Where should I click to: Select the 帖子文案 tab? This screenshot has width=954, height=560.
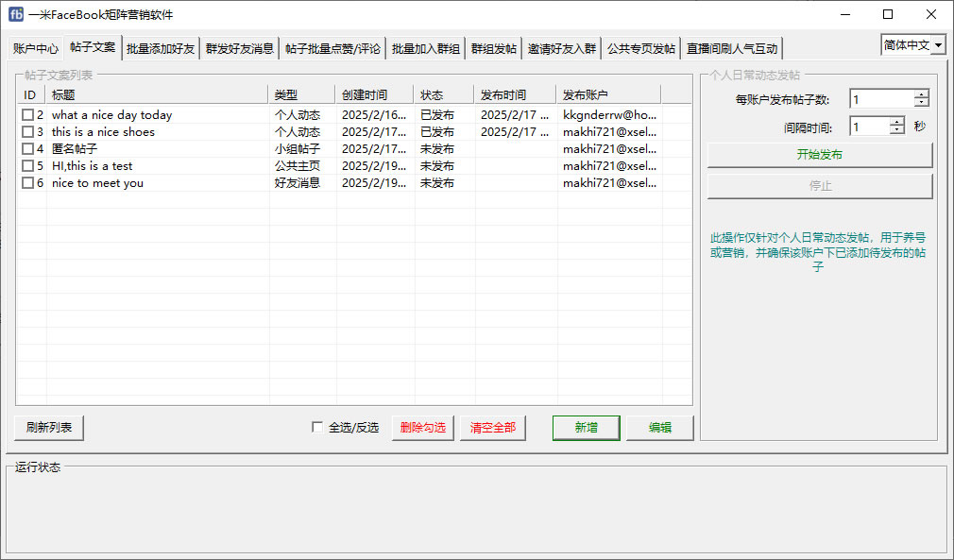pos(93,47)
